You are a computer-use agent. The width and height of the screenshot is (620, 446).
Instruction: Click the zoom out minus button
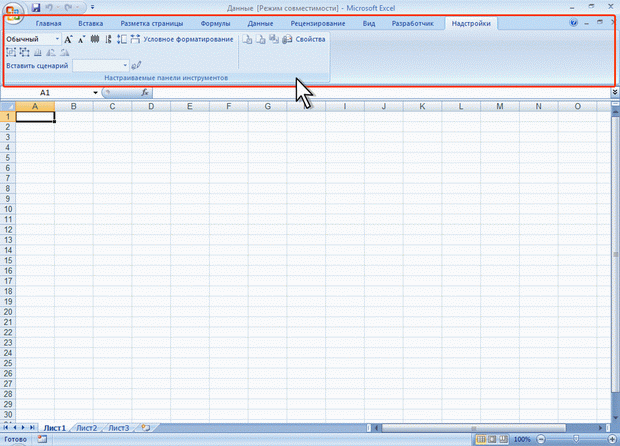541,439
